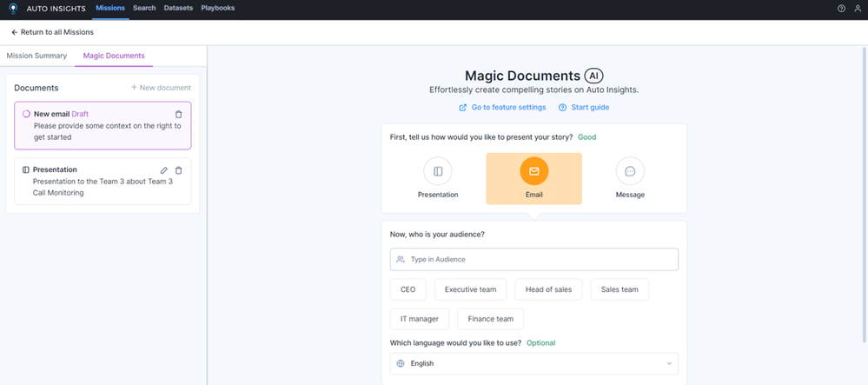Edit the Presentation document with pencil icon

pyautogui.click(x=164, y=170)
